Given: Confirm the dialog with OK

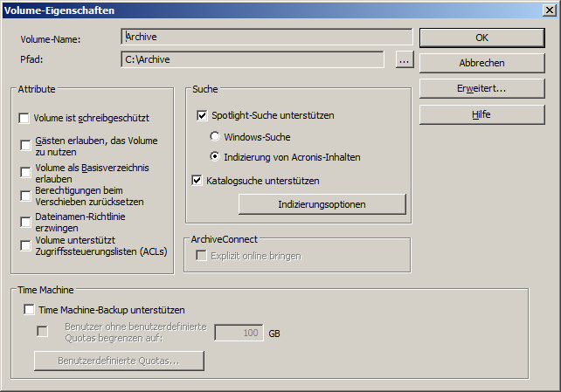Looking at the screenshot, I should (481, 38).
